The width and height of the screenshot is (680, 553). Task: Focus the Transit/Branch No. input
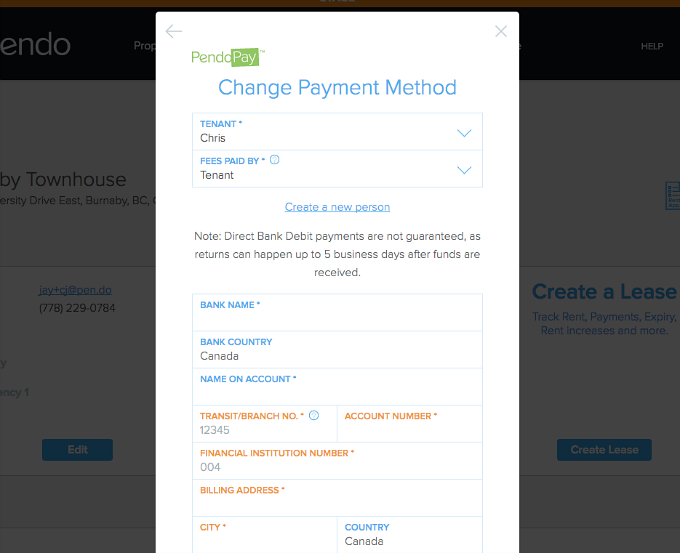pos(265,424)
